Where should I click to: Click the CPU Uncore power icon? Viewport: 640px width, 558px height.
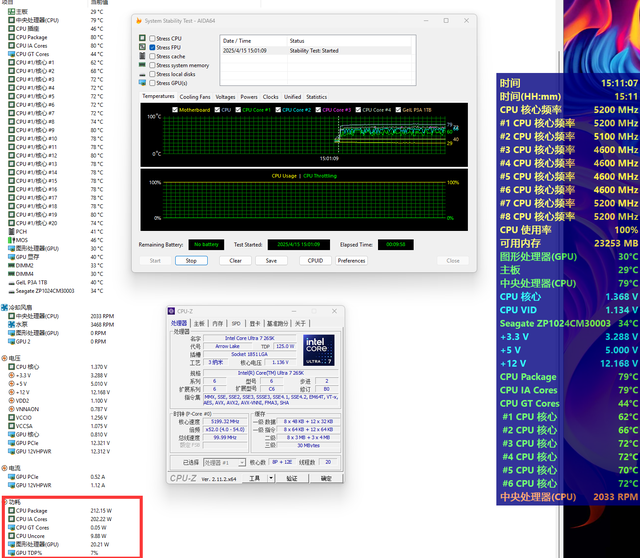tap(11, 536)
